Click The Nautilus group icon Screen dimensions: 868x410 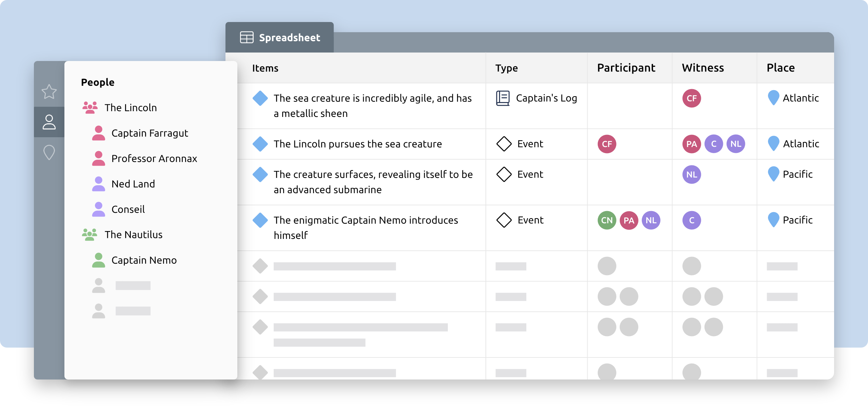click(90, 234)
